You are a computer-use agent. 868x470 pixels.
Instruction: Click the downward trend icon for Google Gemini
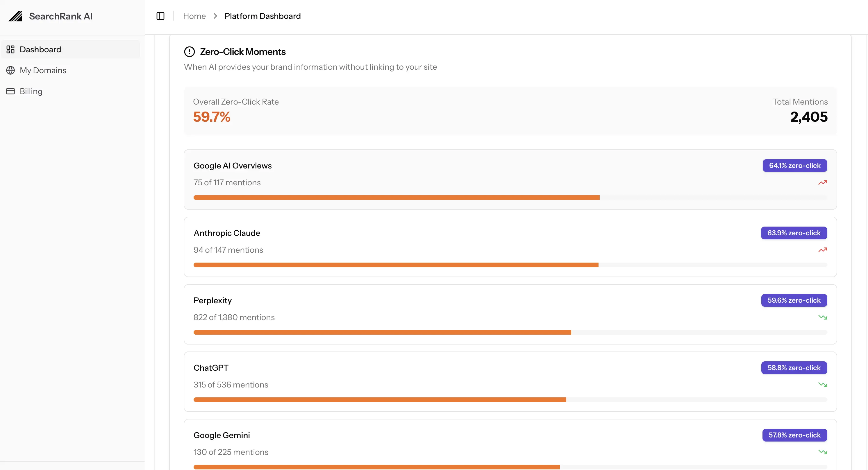pyautogui.click(x=823, y=452)
